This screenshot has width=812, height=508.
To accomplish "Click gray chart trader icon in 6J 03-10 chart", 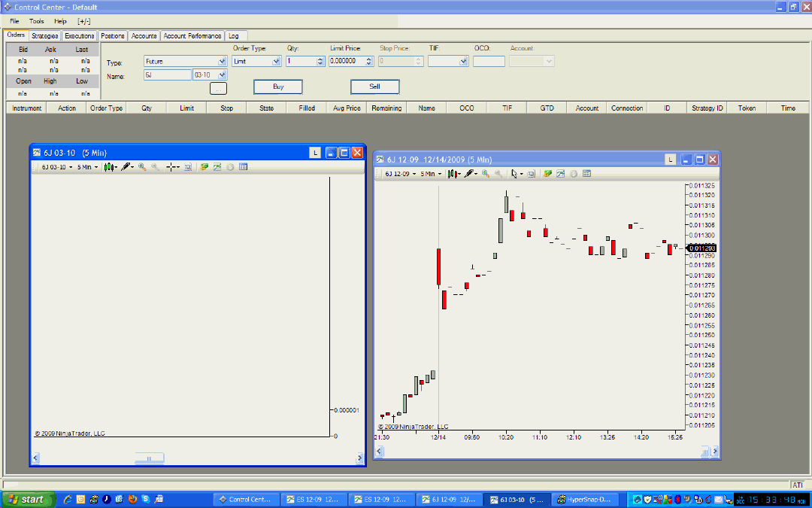I will pyautogui.click(x=230, y=167).
